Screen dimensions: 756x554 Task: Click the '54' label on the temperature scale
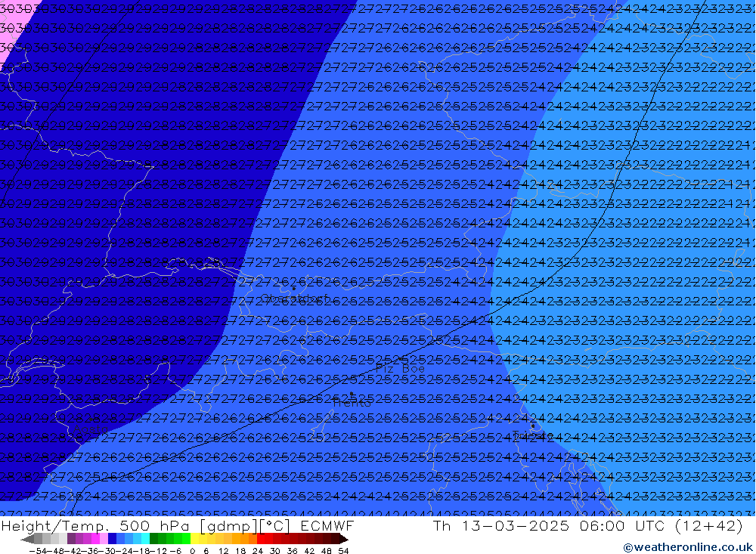point(343,551)
